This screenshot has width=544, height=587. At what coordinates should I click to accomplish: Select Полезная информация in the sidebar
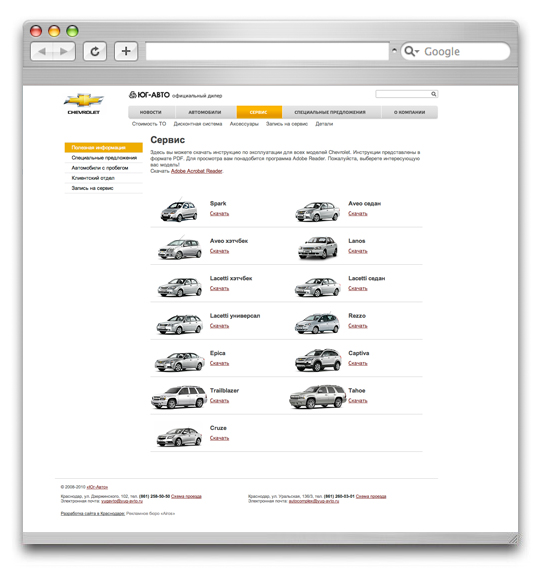click(104, 147)
